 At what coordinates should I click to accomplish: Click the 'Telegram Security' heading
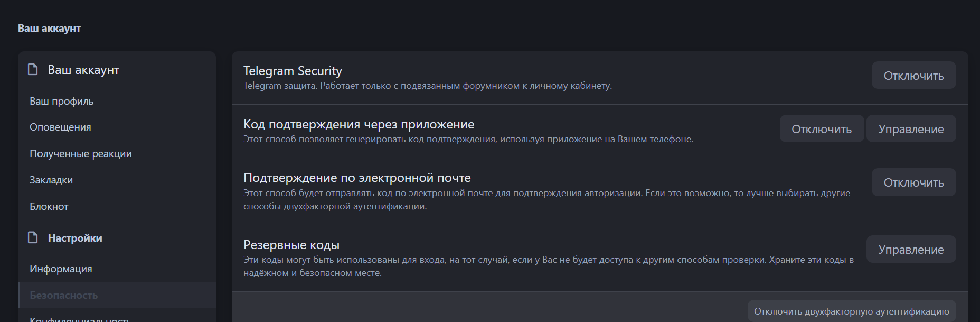(x=293, y=71)
